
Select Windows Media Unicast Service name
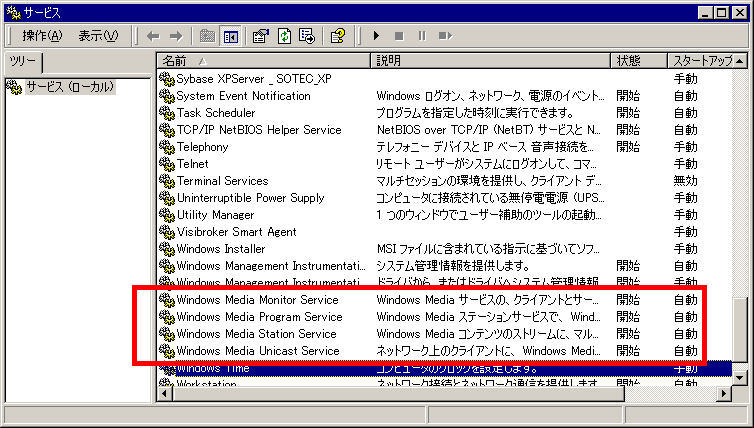coord(258,351)
